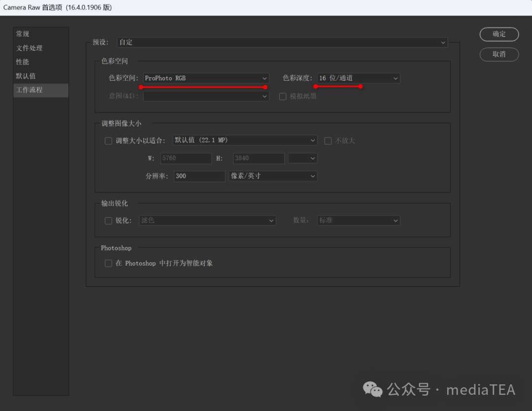Toggle the 模拟纸墨 checkbox
Viewport: 532px width, 411px height.
click(283, 97)
